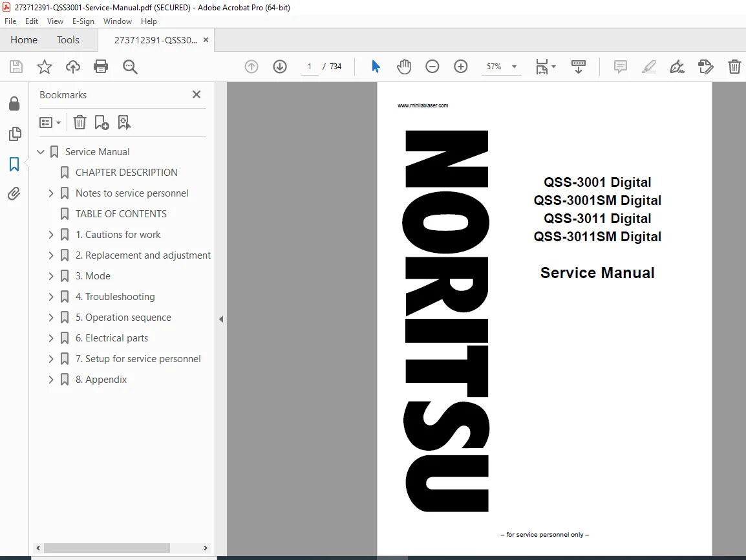Print the document with printer icon
Image resolution: width=746 pixels, height=560 pixels.
101,67
